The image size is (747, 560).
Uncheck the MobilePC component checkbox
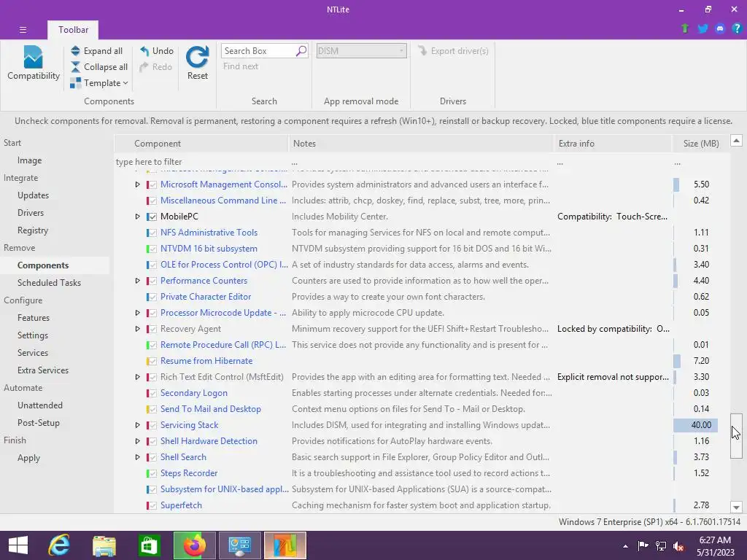click(x=152, y=217)
